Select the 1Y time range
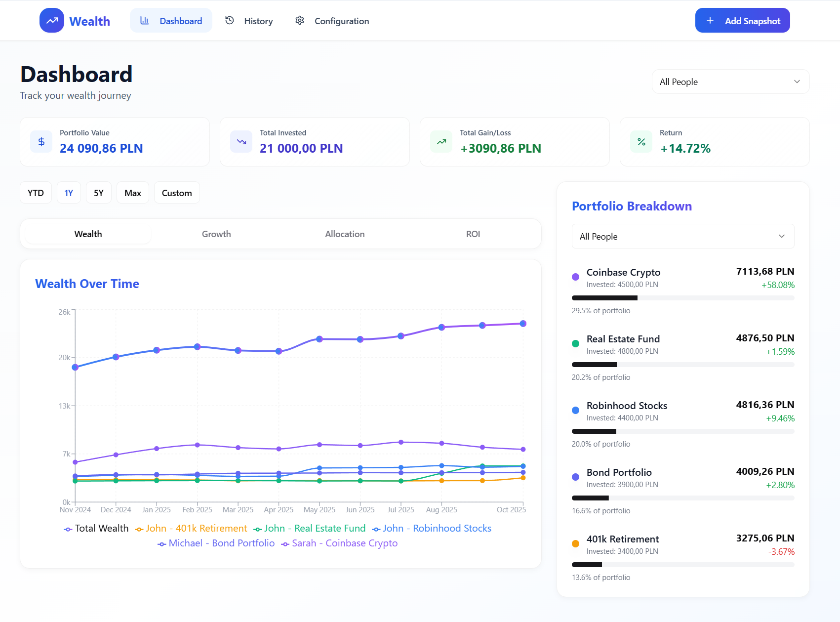840x622 pixels. tap(69, 193)
